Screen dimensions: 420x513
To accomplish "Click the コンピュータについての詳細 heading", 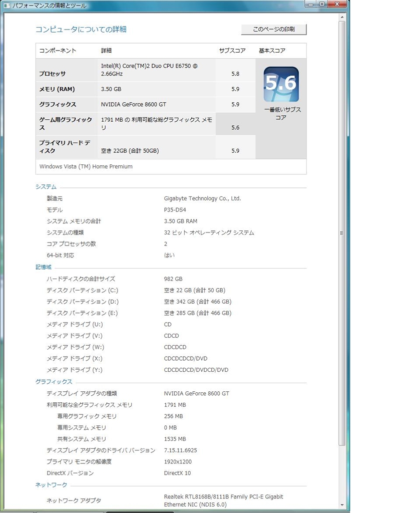I will (81, 30).
